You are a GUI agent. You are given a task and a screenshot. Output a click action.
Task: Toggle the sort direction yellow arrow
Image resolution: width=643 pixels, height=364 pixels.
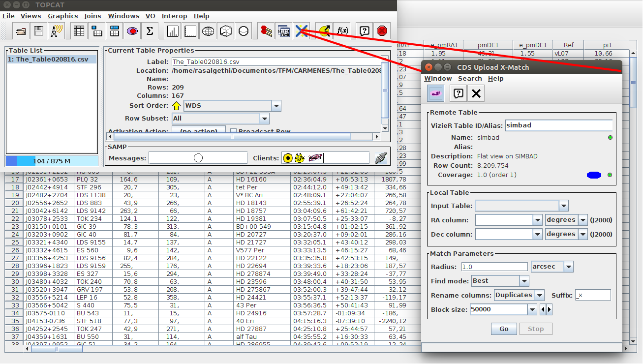[177, 106]
